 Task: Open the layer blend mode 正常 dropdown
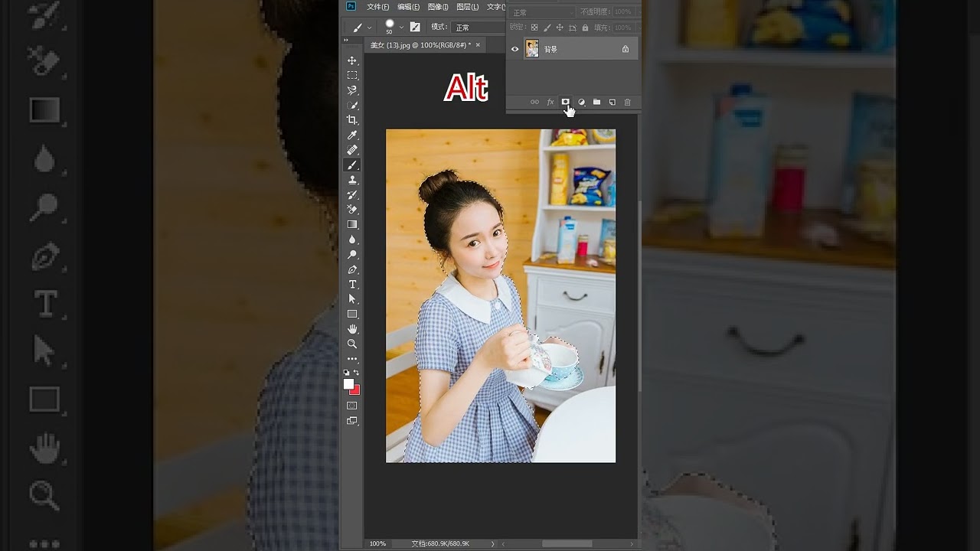(543, 12)
